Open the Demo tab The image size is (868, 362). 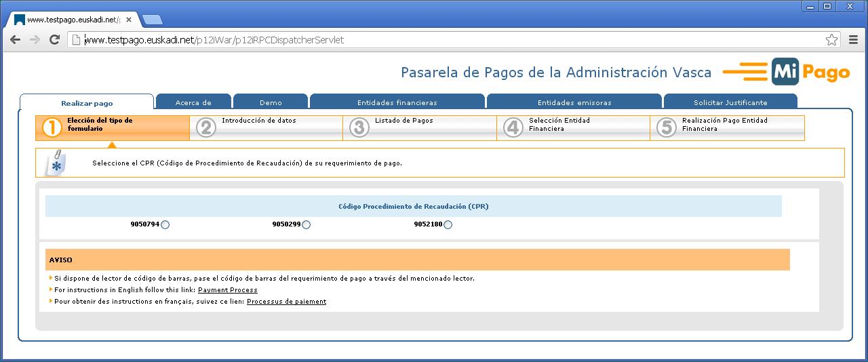[x=271, y=102]
